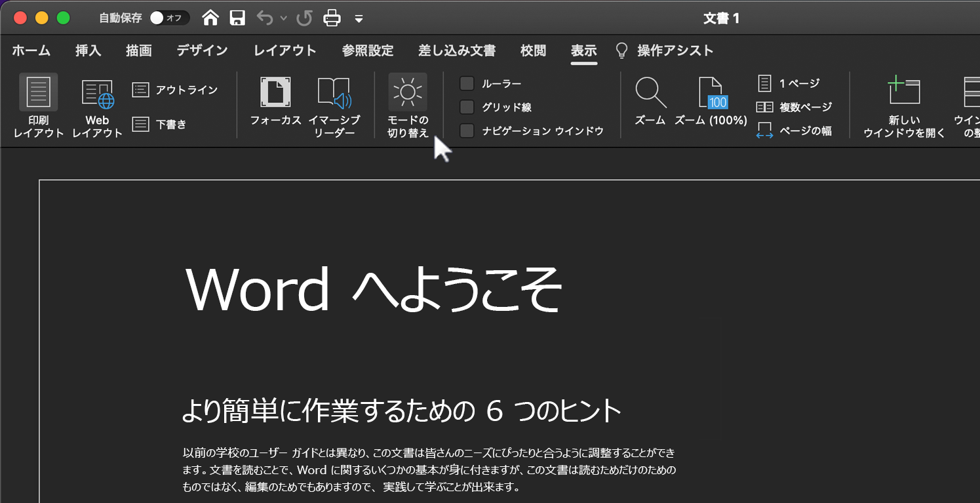Click the paragraph starting 以前の学校のユーザー
The image size is (980, 503).
click(429, 470)
